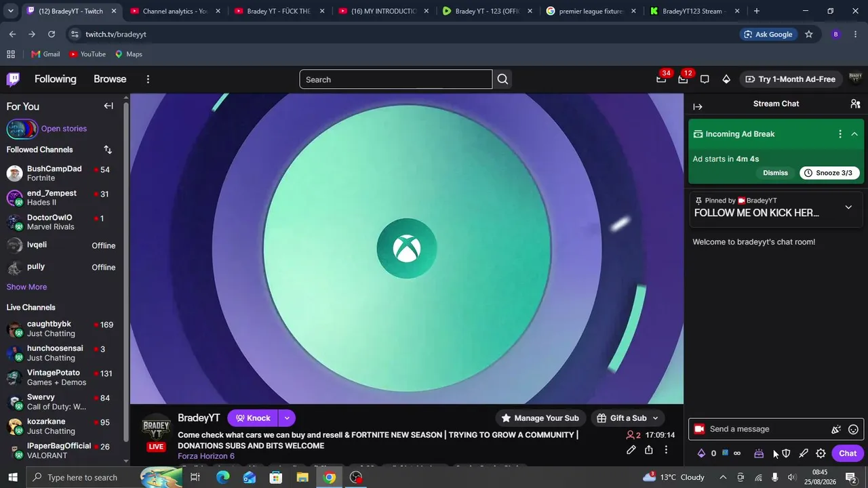Click the Windows taskbar search box

104,478
